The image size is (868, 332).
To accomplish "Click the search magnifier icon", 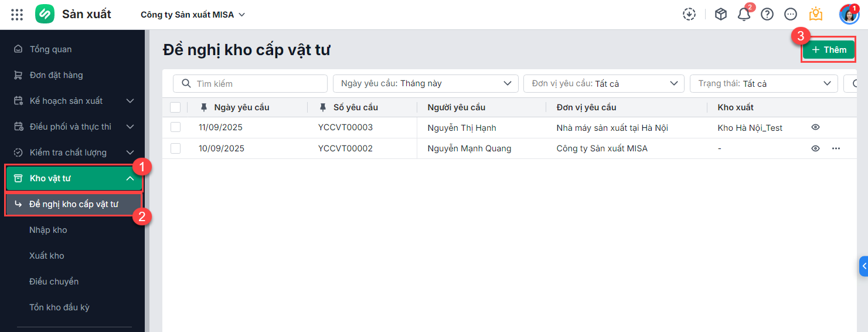I will pos(186,84).
